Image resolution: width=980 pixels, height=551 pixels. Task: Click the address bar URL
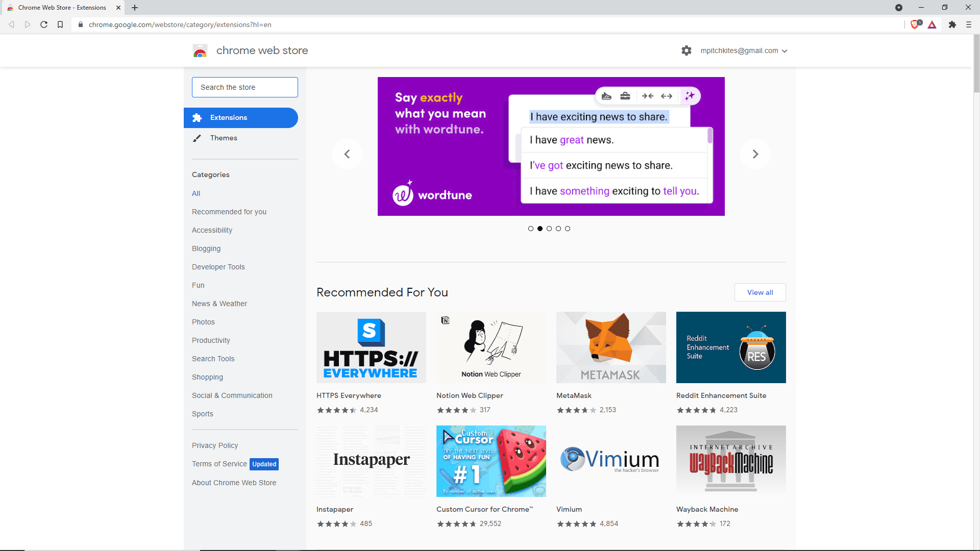[180, 24]
